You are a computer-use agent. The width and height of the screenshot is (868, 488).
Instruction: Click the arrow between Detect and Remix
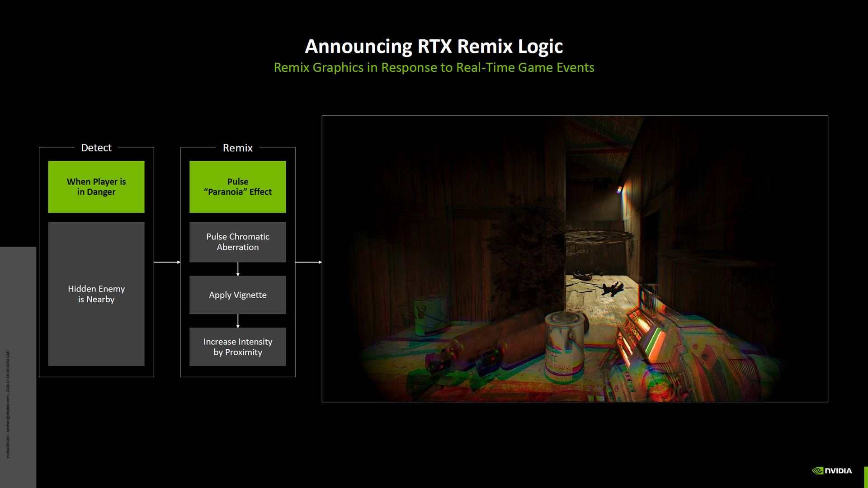click(167, 262)
